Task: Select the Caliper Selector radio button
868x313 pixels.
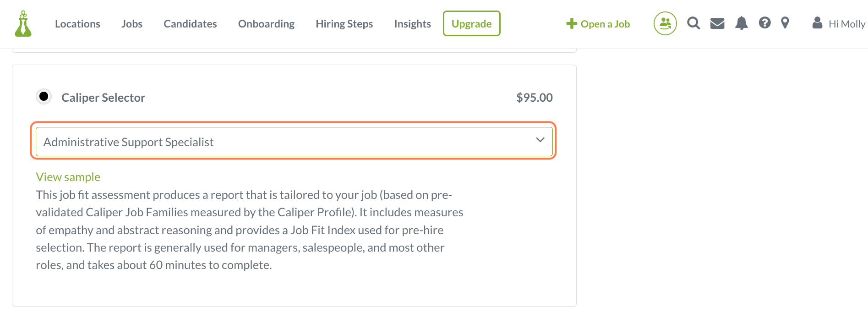Action: click(44, 97)
